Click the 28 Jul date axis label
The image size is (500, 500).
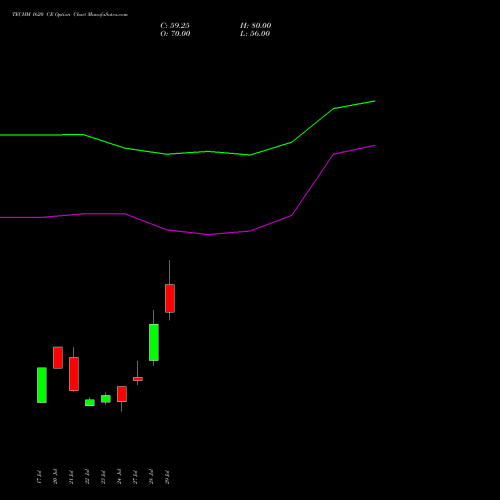point(151,477)
